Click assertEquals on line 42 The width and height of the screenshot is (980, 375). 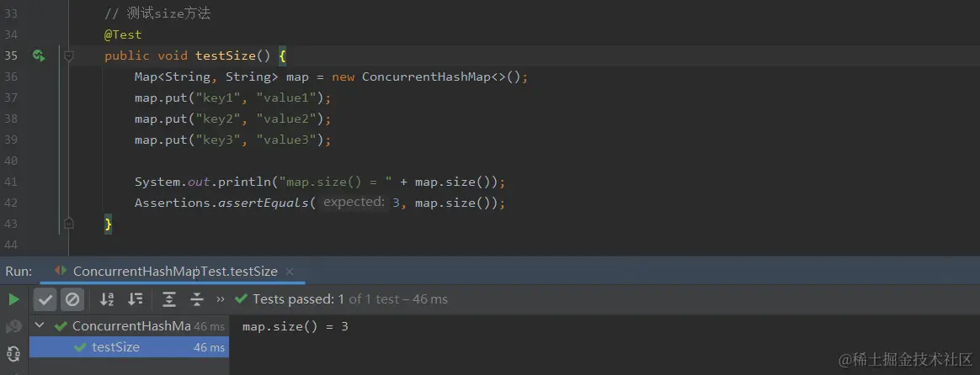point(264,203)
